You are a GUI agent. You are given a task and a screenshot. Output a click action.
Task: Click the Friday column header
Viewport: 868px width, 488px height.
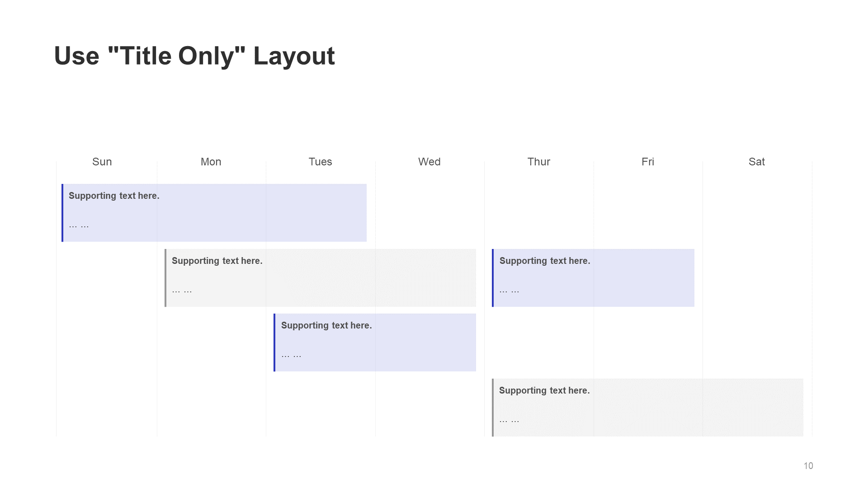647,161
